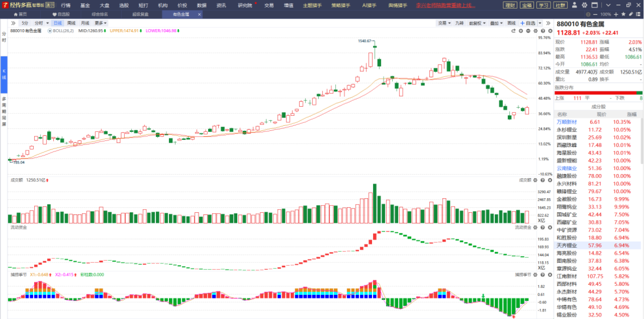This screenshot has height=319, width=644.
Task: Expand the 更多 periods dropdown
Action: coord(101,23)
